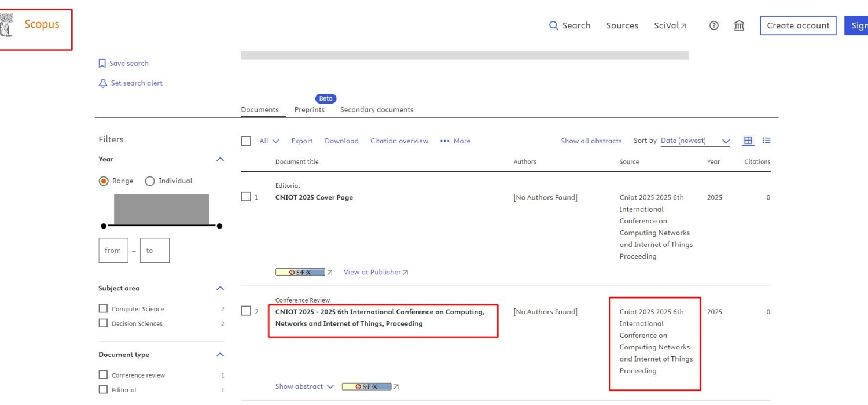The width and height of the screenshot is (868, 405).
Task: Check the Decision Sciences subject filter
Action: coord(103,323)
